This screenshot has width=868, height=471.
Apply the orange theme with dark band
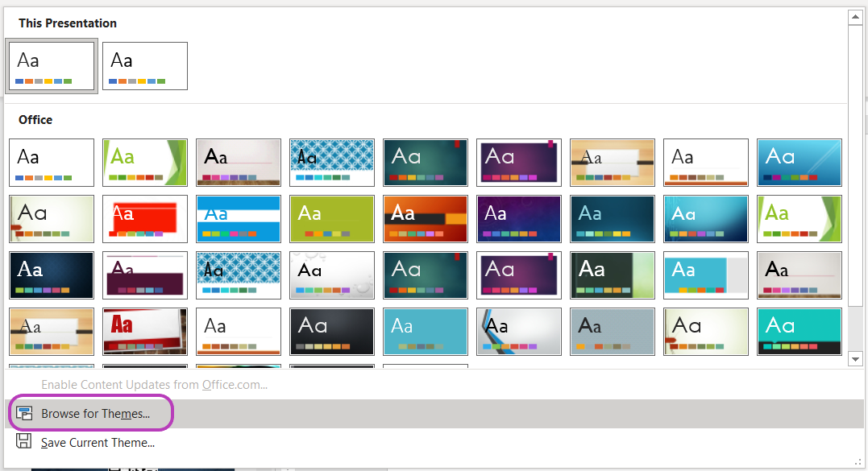click(426, 219)
